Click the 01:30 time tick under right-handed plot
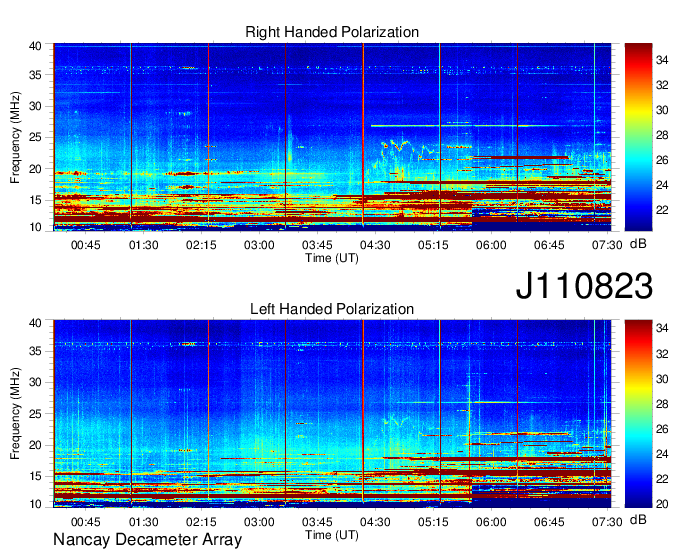Image resolution: width=680 pixels, height=552 pixels. 144,245
